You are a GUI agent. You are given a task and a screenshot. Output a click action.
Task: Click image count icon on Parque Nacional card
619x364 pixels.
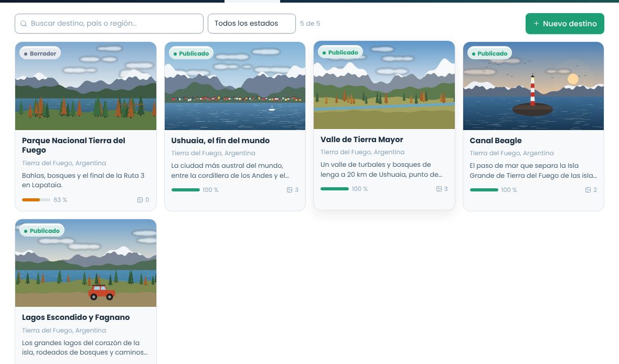pyautogui.click(x=140, y=200)
